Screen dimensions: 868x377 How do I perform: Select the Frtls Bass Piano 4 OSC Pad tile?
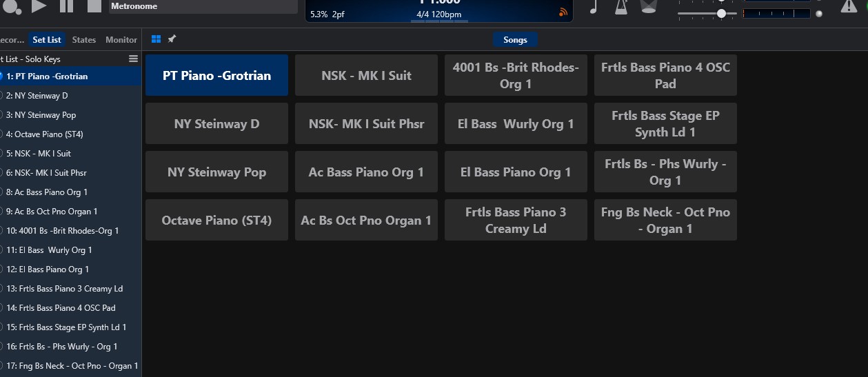pos(665,75)
